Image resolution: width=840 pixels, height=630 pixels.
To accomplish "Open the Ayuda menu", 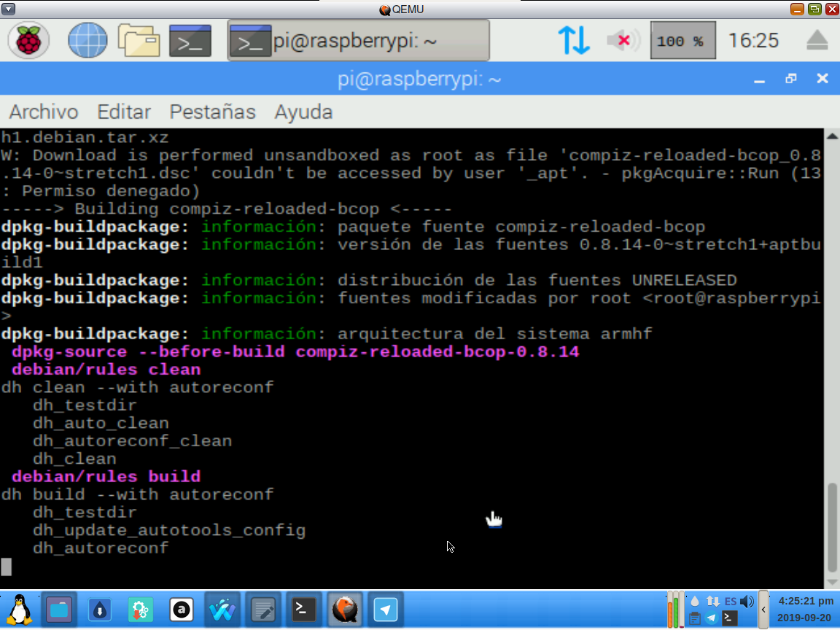I will [x=304, y=112].
